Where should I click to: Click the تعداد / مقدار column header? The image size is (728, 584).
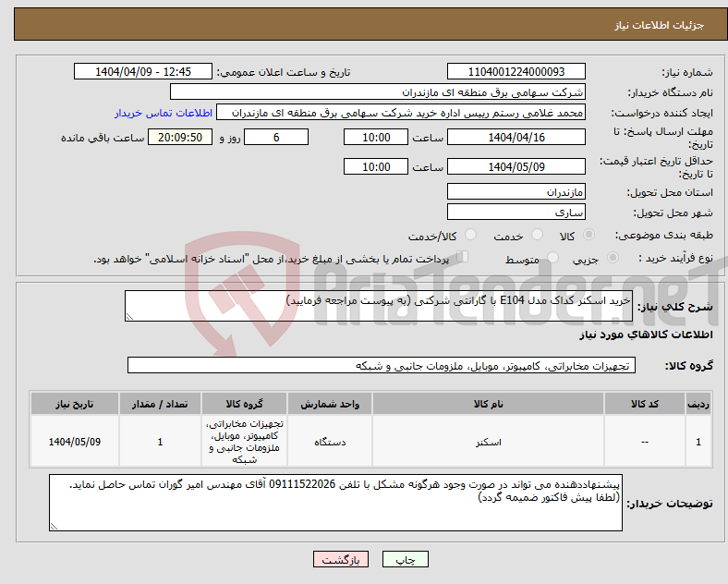coord(160,404)
